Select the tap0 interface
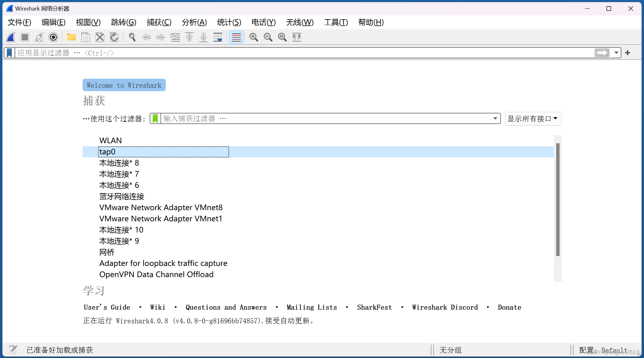The height and width of the screenshot is (358, 644). click(x=318, y=152)
